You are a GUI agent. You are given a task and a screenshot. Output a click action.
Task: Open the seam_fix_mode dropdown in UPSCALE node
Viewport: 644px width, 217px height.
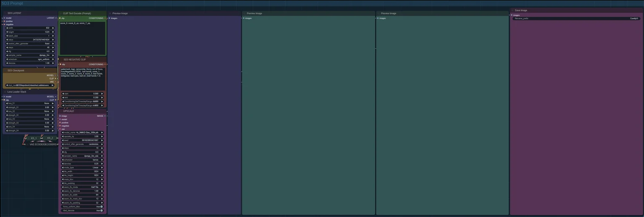click(83, 187)
